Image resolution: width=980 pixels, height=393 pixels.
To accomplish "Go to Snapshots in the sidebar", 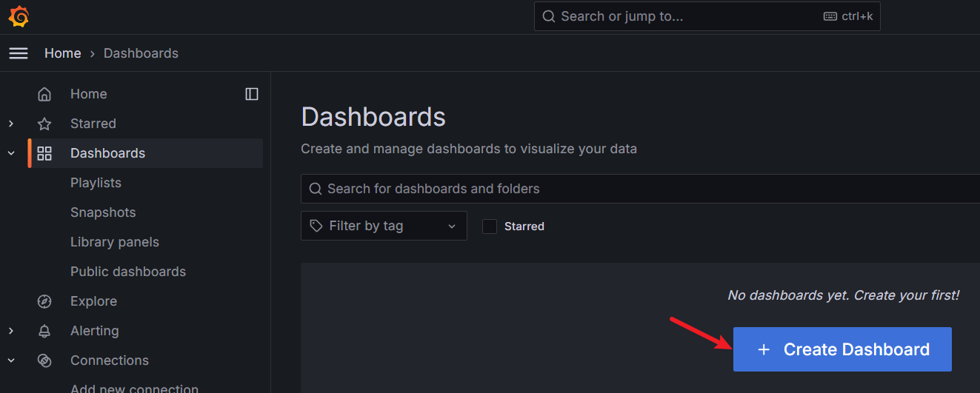I will (x=103, y=212).
